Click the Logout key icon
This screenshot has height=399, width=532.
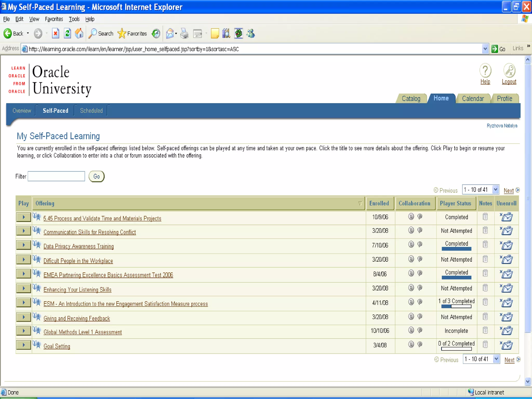509,71
